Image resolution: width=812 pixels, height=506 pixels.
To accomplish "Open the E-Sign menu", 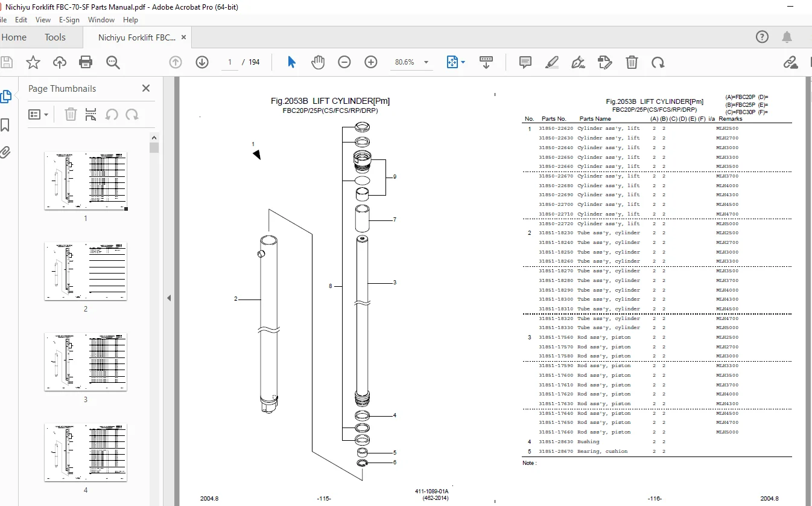I will (x=69, y=20).
